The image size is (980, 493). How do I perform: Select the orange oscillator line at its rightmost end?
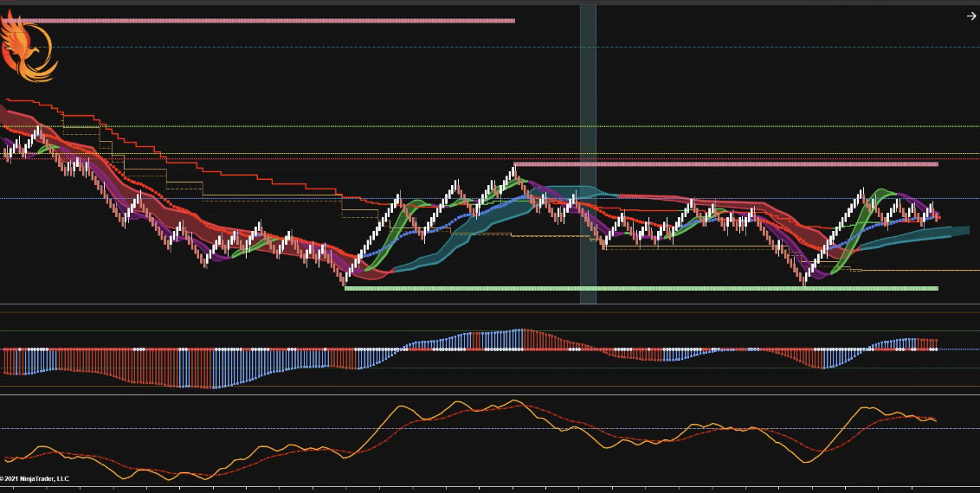[934, 421]
